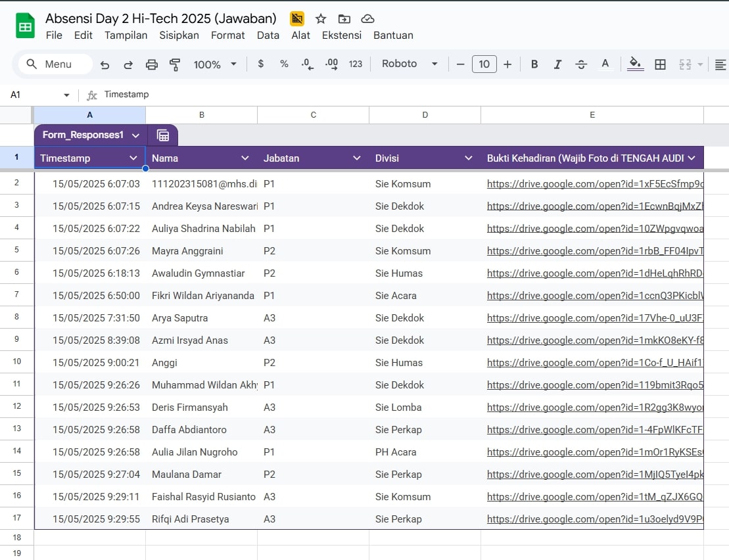
Task: Open the Sisipkan menu
Action: tap(179, 35)
